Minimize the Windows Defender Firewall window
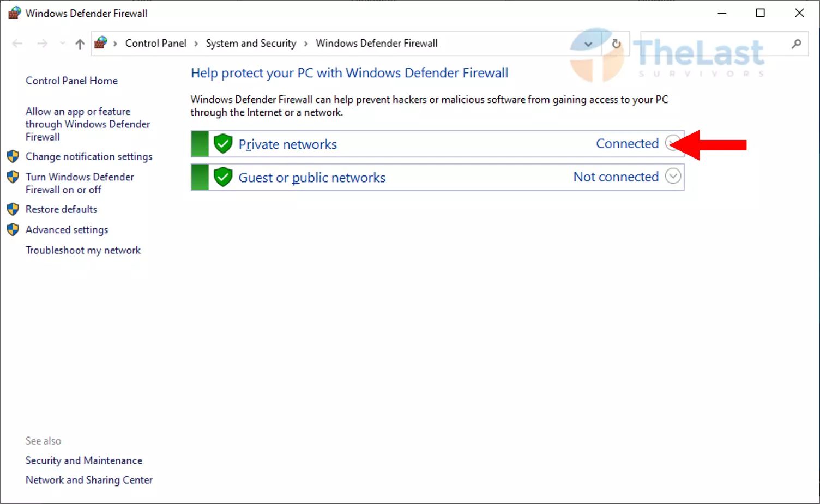This screenshot has height=504, width=820. coord(722,13)
